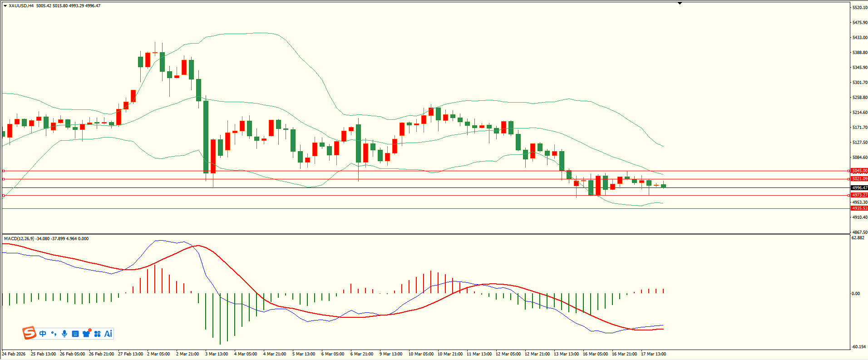Toggle Chinese input mode (中) button
The height and width of the screenshot is (360, 868).
[43, 334]
